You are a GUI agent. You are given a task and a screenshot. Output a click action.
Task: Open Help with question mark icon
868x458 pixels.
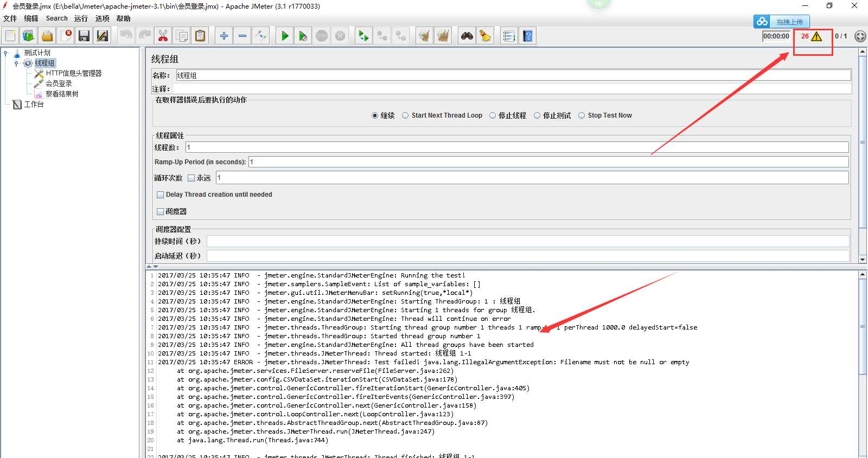528,36
